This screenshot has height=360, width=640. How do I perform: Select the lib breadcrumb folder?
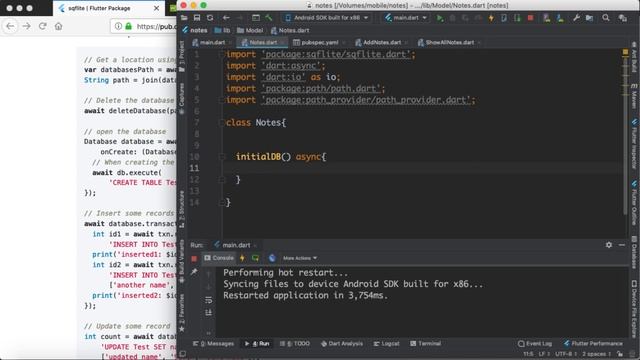[x=222, y=30]
